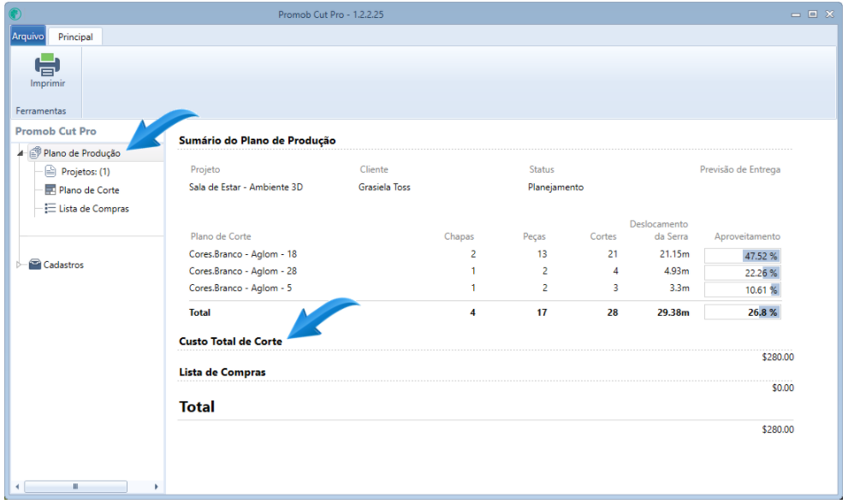Viewport: 848px width, 504px height.
Task: Click the sidebar horizontal scrollbar thumb
Action: pos(75,486)
